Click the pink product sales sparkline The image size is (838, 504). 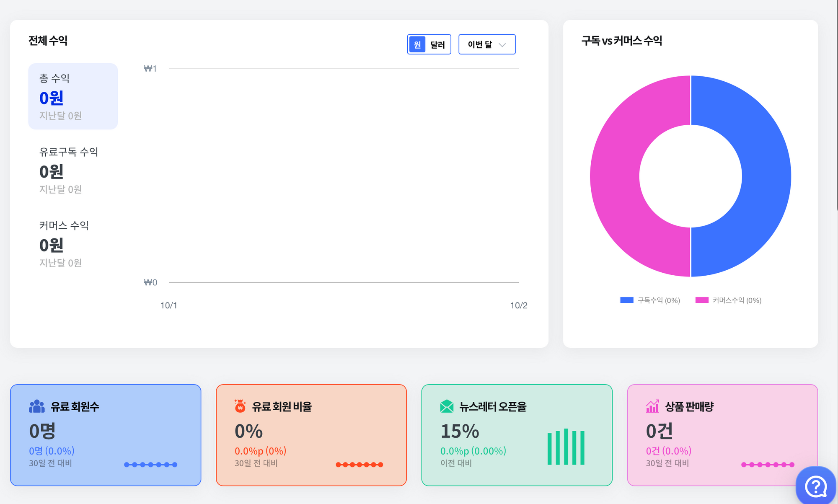click(x=768, y=465)
